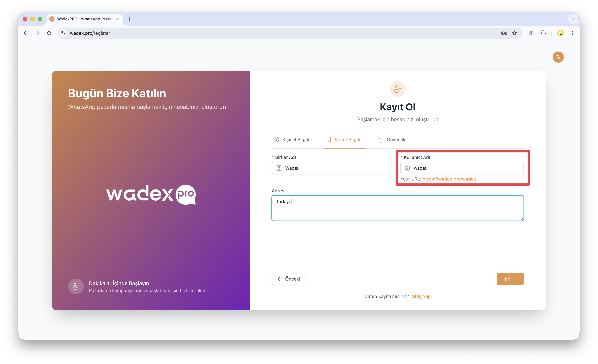Open Chrome three-dot menu
This screenshot has height=364, width=598.
click(572, 33)
